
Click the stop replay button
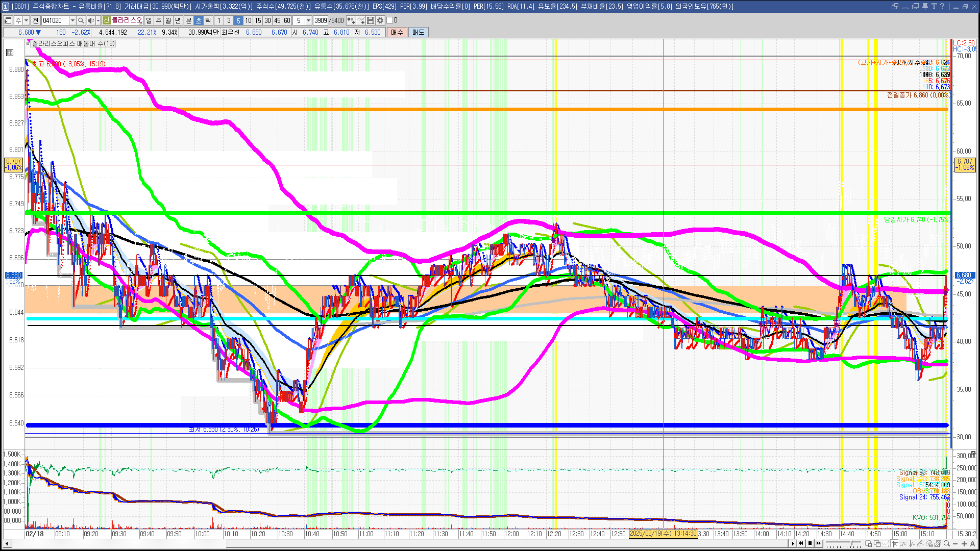pos(810,543)
